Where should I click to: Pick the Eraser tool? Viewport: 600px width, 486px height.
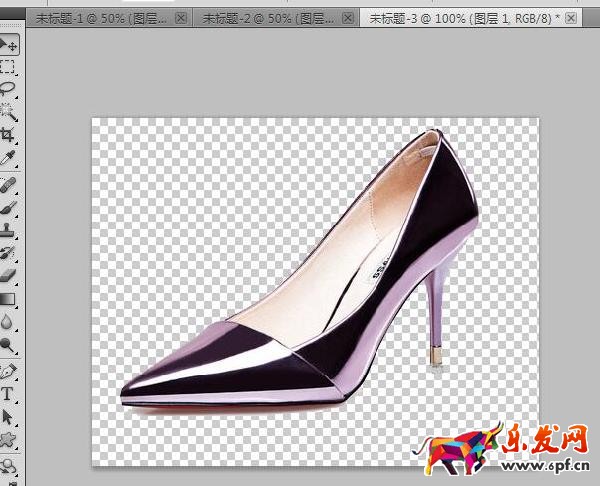click(9, 274)
